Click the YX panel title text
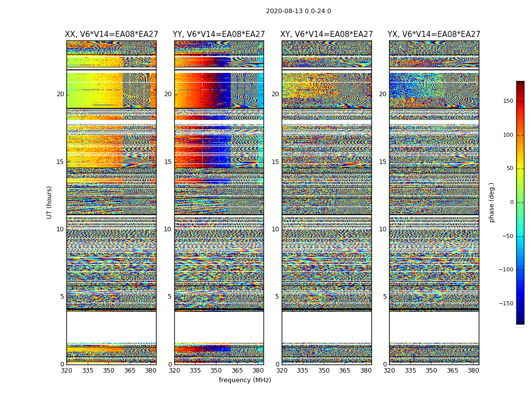532x405 pixels. pos(434,34)
